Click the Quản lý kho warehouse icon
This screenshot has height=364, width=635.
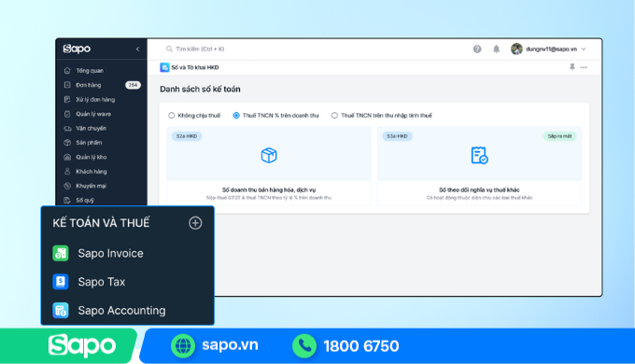[x=67, y=157]
